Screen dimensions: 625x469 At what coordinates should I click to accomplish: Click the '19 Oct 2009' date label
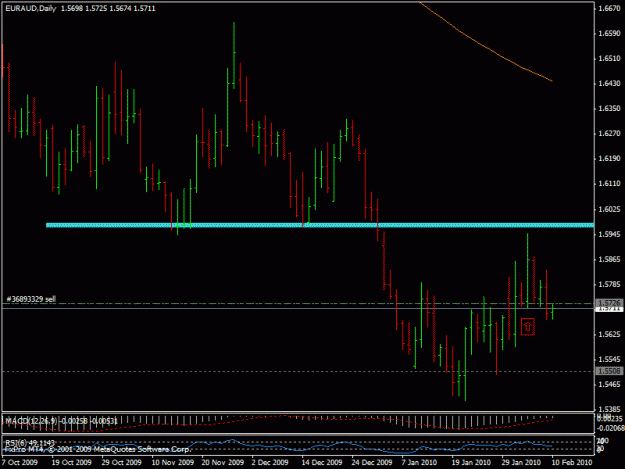[x=71, y=462]
